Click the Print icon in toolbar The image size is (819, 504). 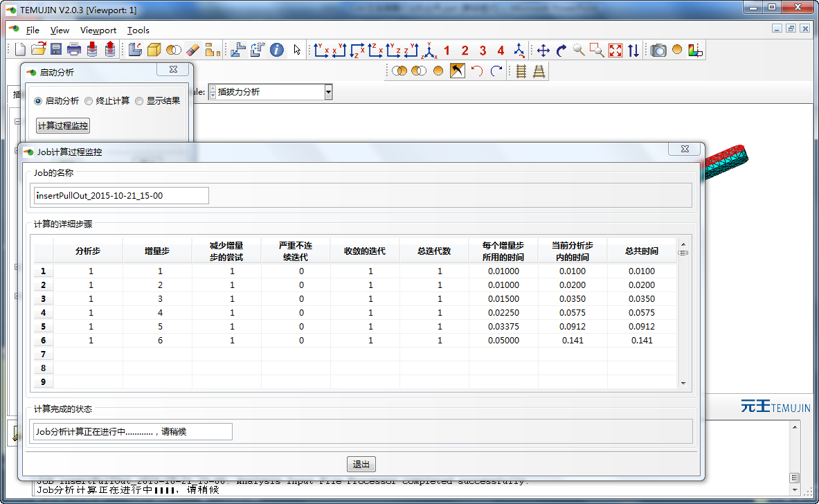coord(74,50)
